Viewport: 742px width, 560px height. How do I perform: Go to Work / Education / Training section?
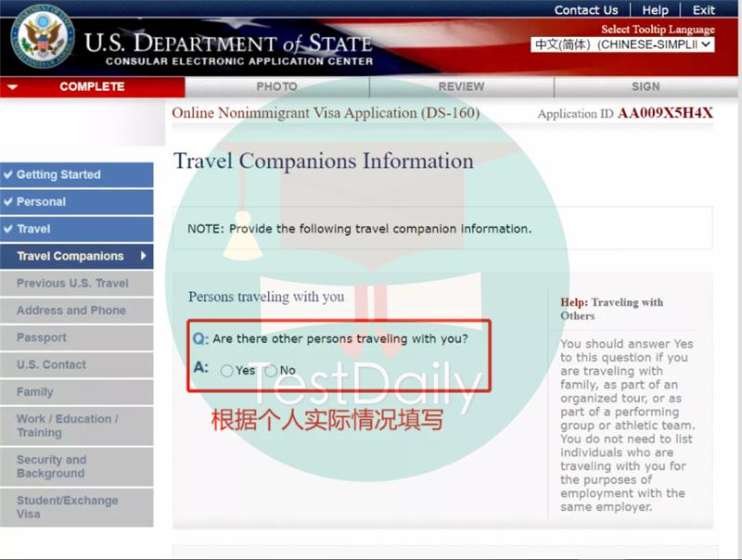point(77,426)
